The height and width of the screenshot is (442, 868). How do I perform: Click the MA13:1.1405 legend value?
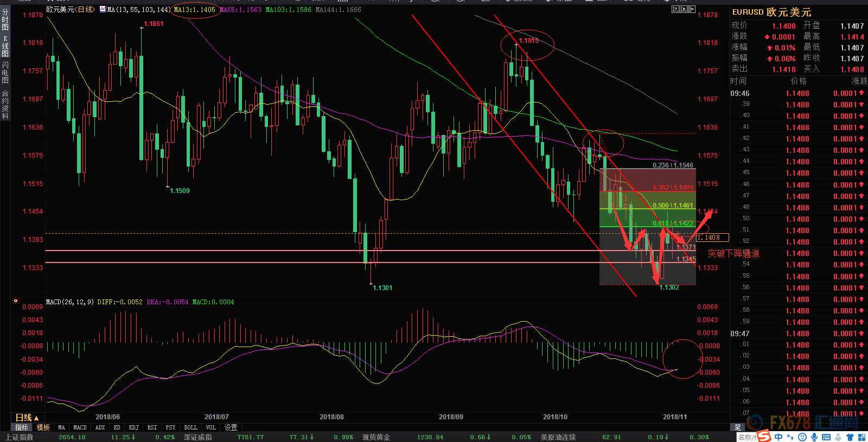[x=194, y=10]
